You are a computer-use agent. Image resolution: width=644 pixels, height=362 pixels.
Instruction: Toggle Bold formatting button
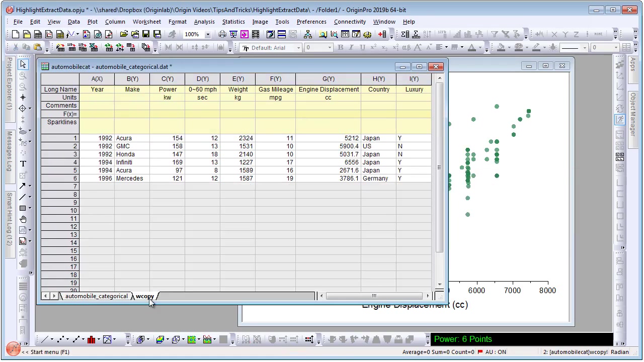point(340,47)
